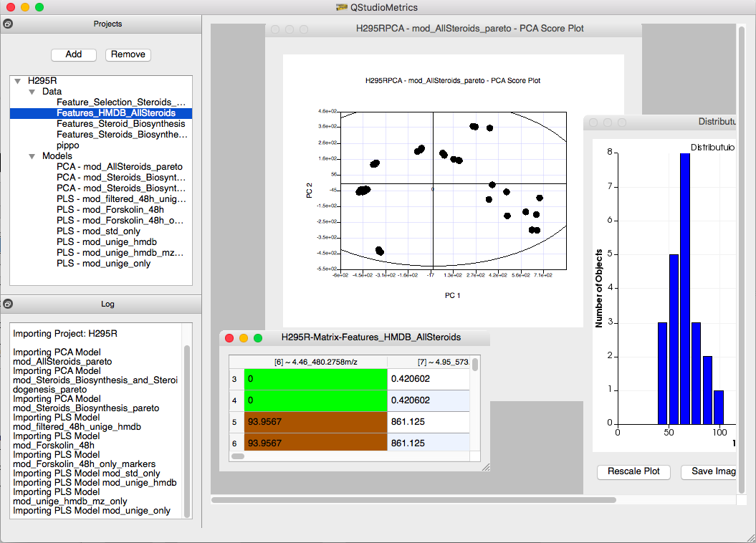Click the main workspace vertical scrollbar

point(742,259)
